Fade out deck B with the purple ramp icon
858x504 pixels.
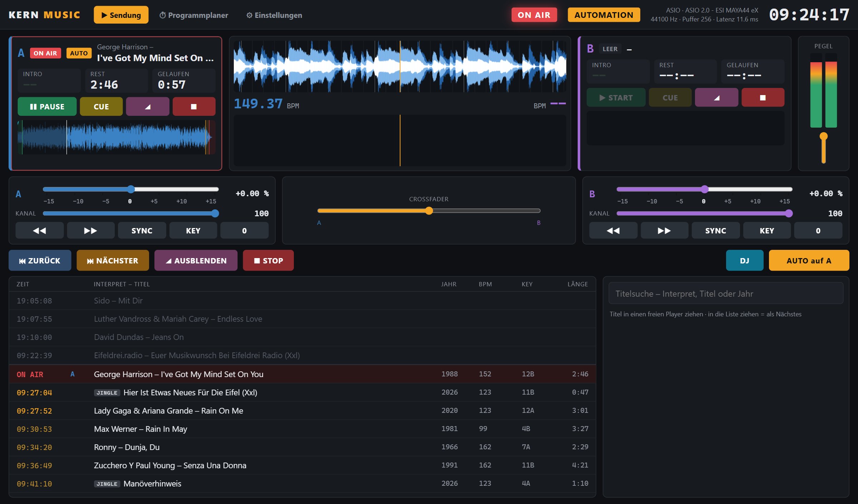(x=716, y=98)
